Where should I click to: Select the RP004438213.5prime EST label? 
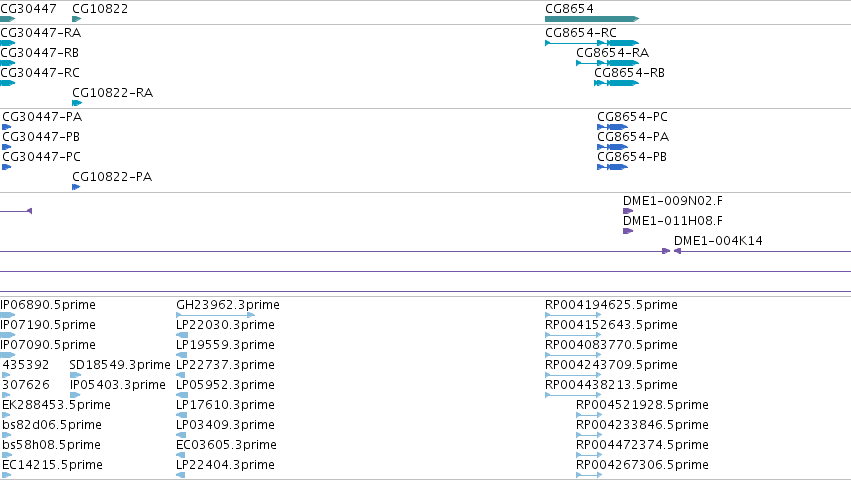coord(611,385)
